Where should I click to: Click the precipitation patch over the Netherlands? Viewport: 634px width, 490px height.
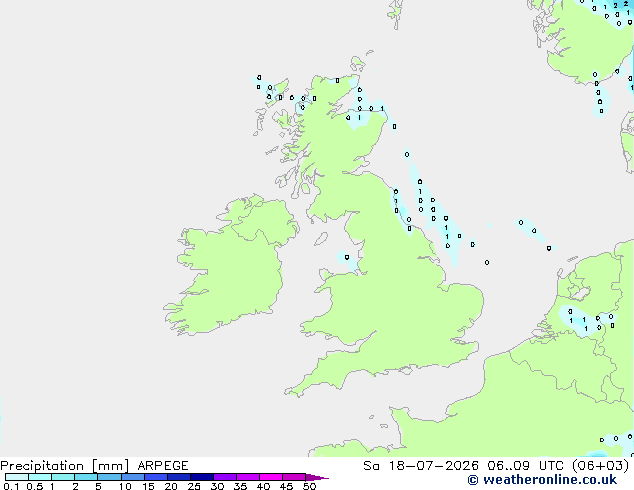point(586,320)
